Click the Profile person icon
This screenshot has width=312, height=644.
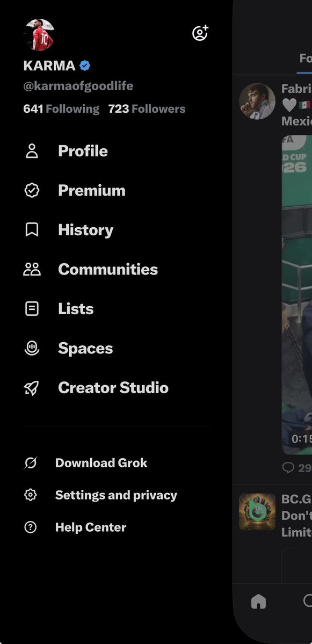(x=32, y=151)
